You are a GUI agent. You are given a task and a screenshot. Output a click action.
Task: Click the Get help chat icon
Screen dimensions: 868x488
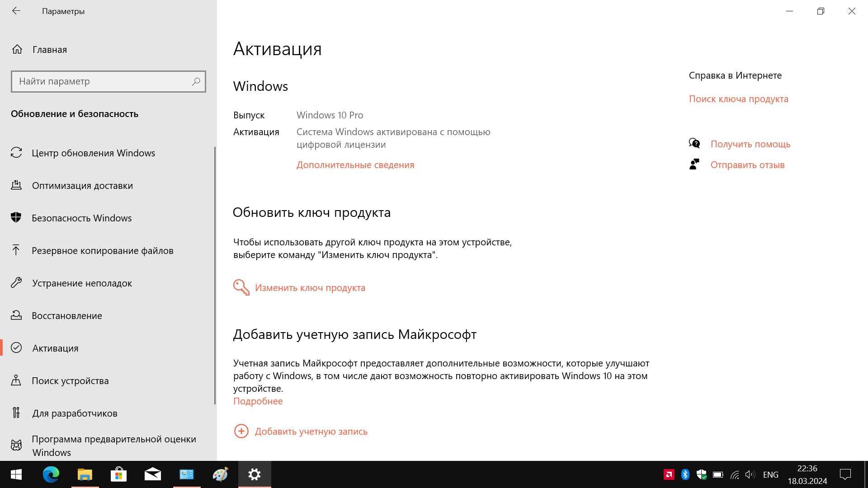(694, 144)
